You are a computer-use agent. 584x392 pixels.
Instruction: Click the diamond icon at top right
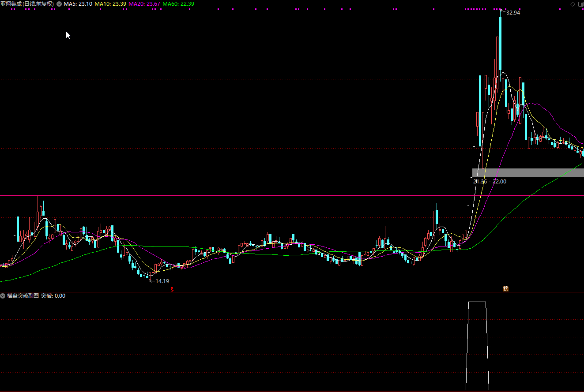[573, 4]
